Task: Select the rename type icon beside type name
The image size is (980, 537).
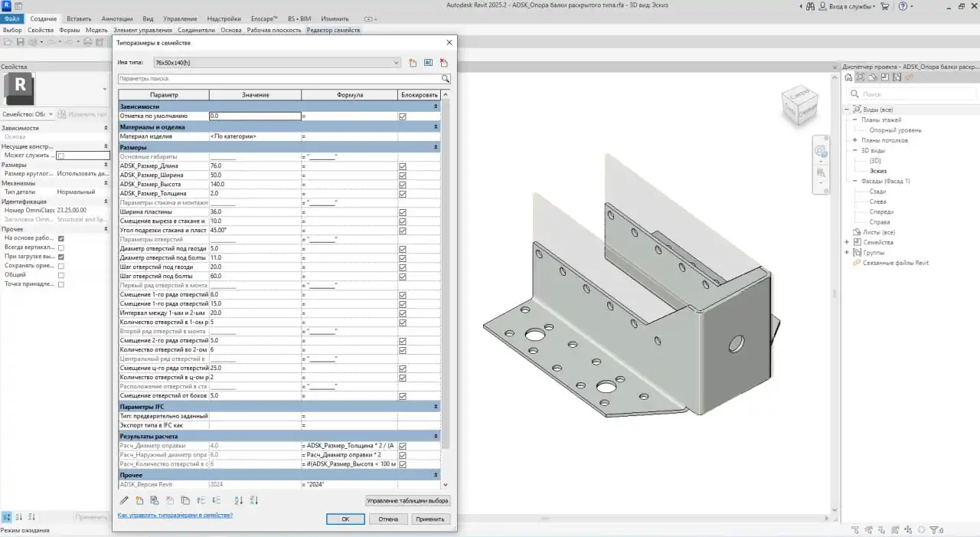Action: (x=428, y=63)
